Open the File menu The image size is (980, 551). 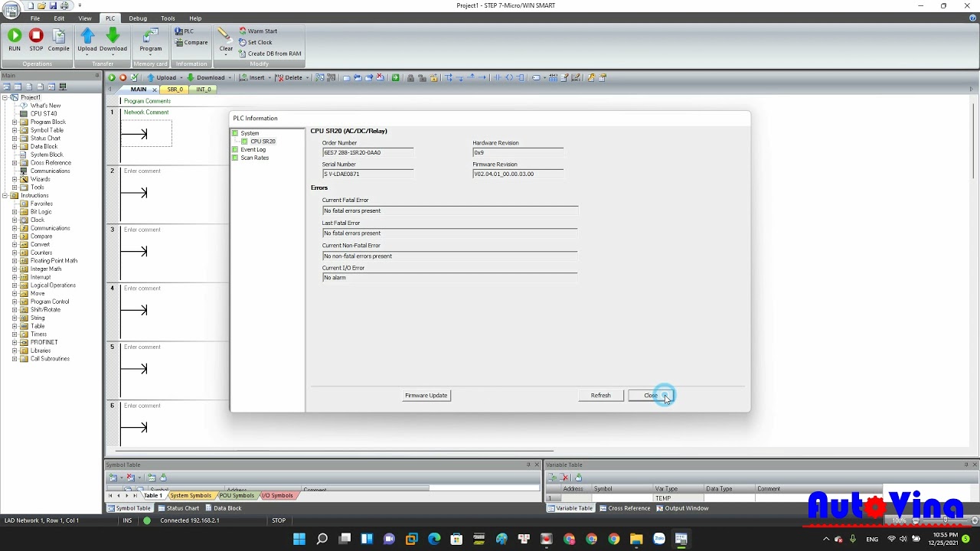pyautogui.click(x=35, y=18)
